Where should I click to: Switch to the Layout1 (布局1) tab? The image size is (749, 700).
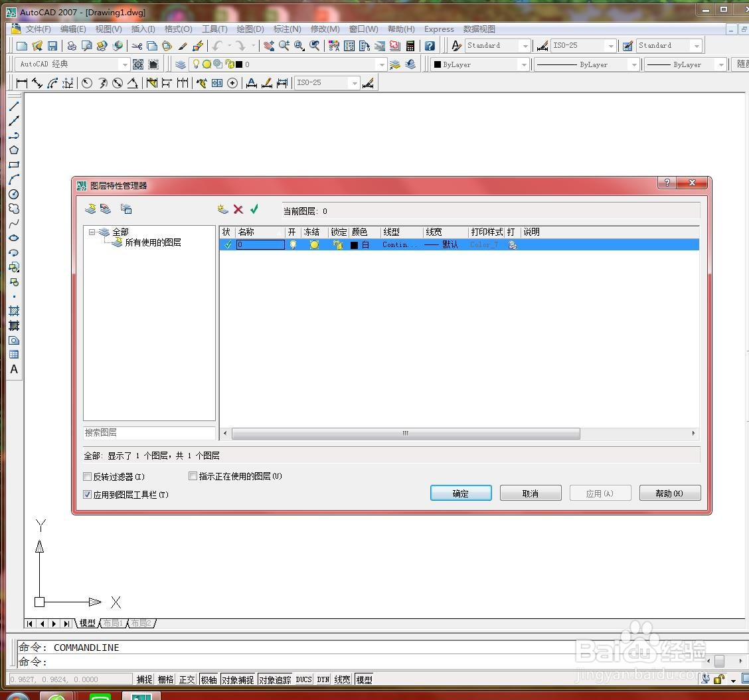click(113, 623)
